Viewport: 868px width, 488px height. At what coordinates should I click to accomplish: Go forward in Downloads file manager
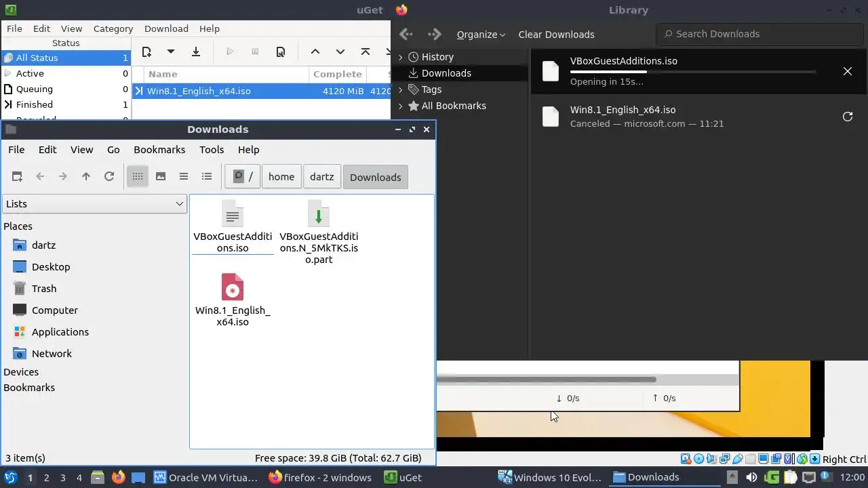click(x=63, y=177)
